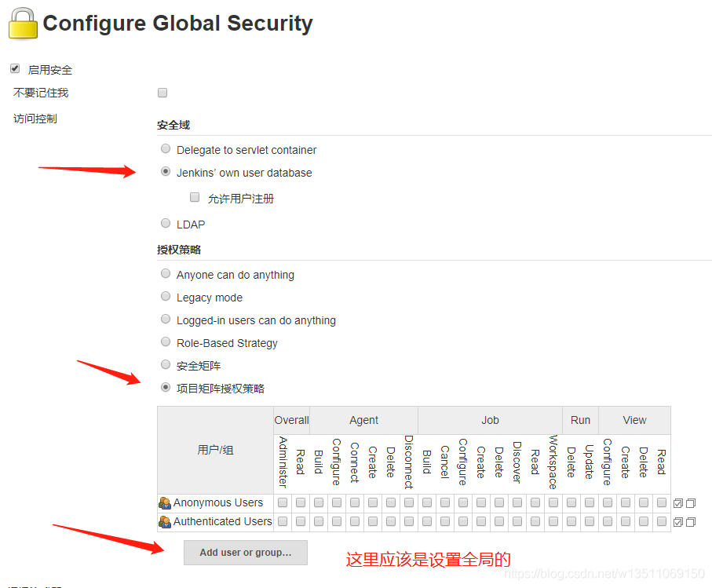Unselect all permissions for Anonymous Users row
The image size is (712, 588).
point(691,503)
